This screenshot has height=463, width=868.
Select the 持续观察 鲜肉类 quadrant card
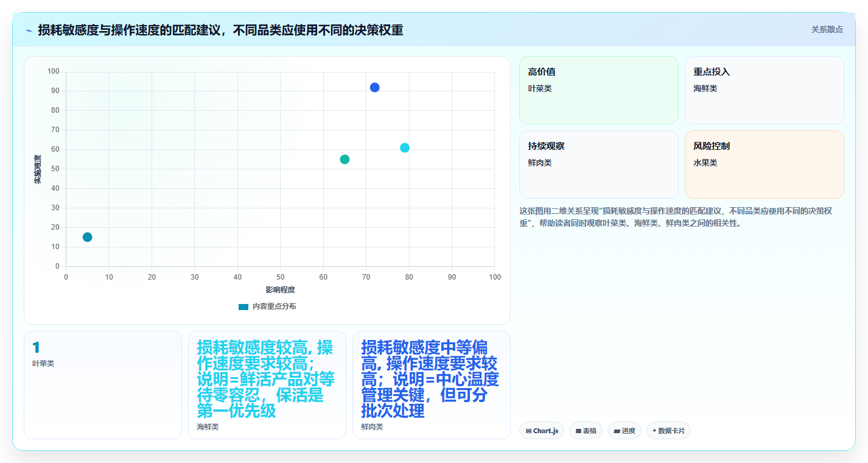[598, 164]
